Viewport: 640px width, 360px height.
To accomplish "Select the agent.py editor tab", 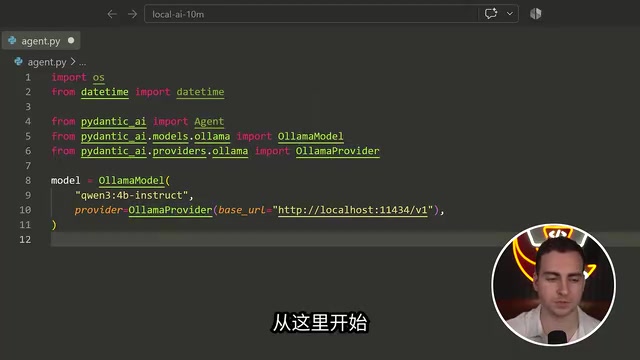I will click(x=40, y=41).
